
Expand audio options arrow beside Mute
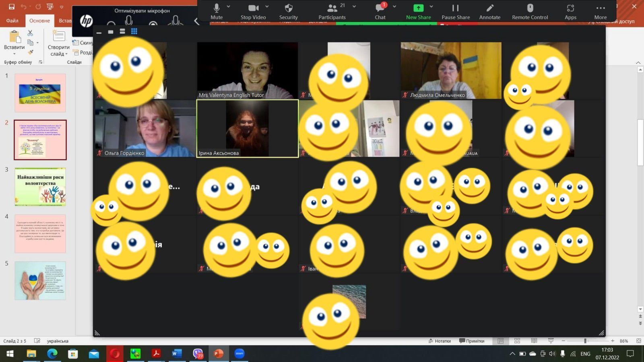(x=229, y=6)
